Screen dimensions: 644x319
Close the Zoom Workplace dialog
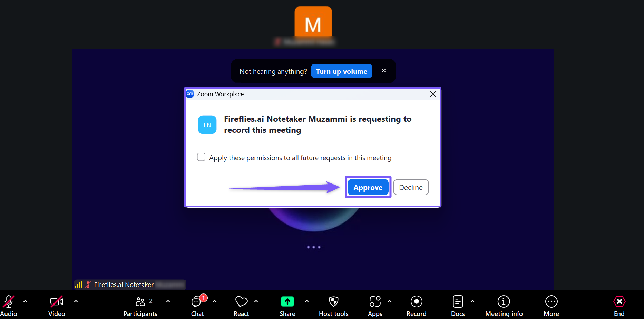pyautogui.click(x=433, y=94)
